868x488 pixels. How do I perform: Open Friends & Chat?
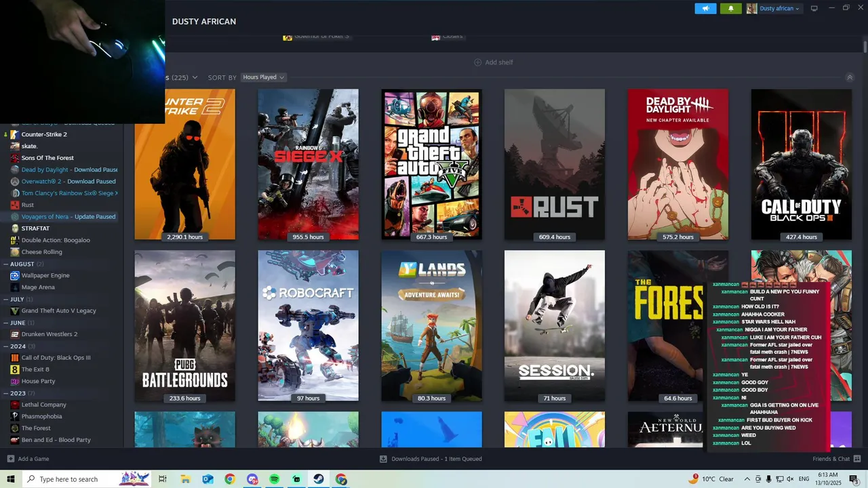836,459
